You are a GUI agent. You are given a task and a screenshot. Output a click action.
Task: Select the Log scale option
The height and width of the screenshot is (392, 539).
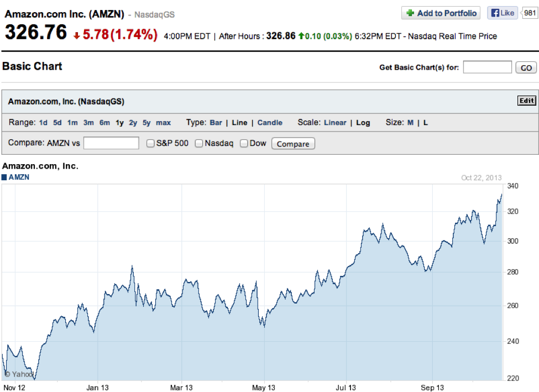coord(363,123)
